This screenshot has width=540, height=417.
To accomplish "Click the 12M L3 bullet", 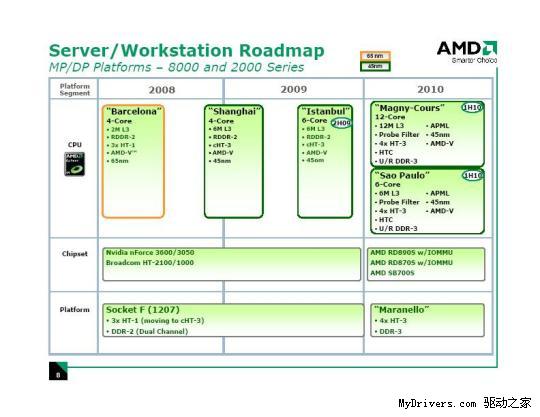I will 389,126.
